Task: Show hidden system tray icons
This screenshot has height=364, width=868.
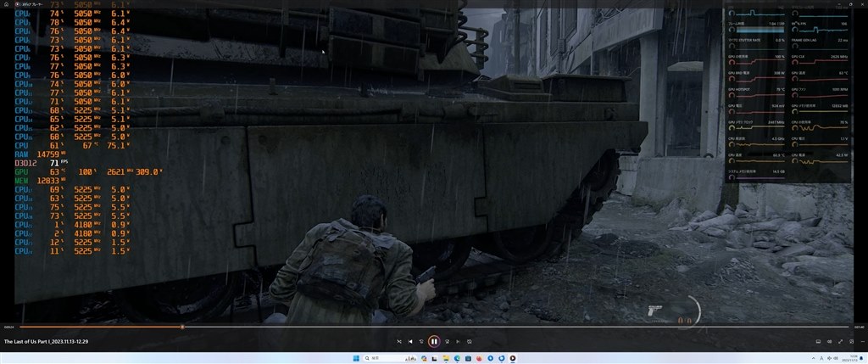Action: 813,358
